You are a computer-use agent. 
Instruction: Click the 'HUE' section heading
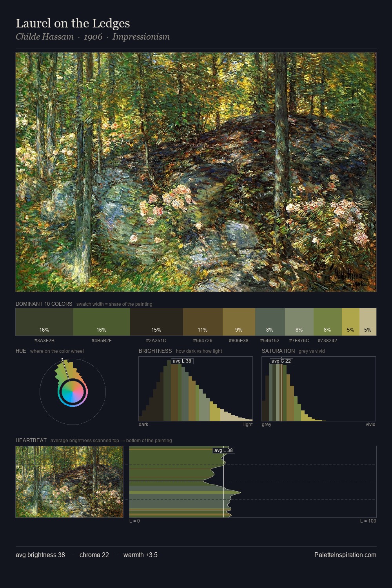click(x=21, y=351)
